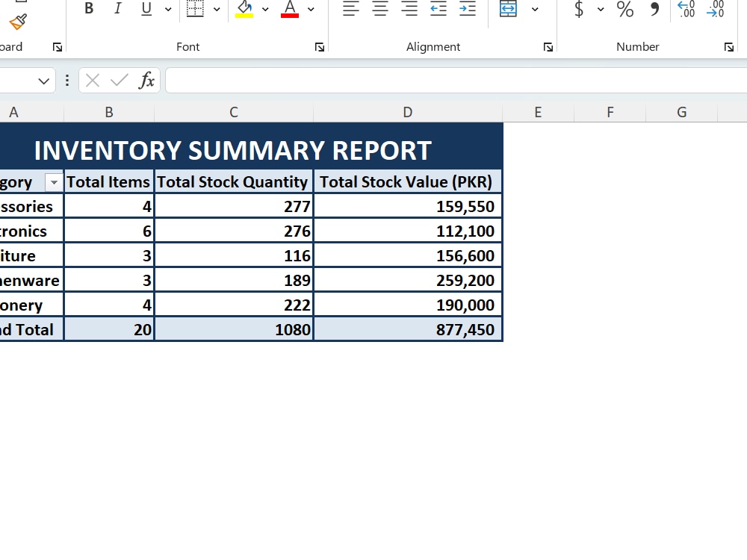Cancel formula entry X button
The height and width of the screenshot is (560, 747).
point(93,81)
